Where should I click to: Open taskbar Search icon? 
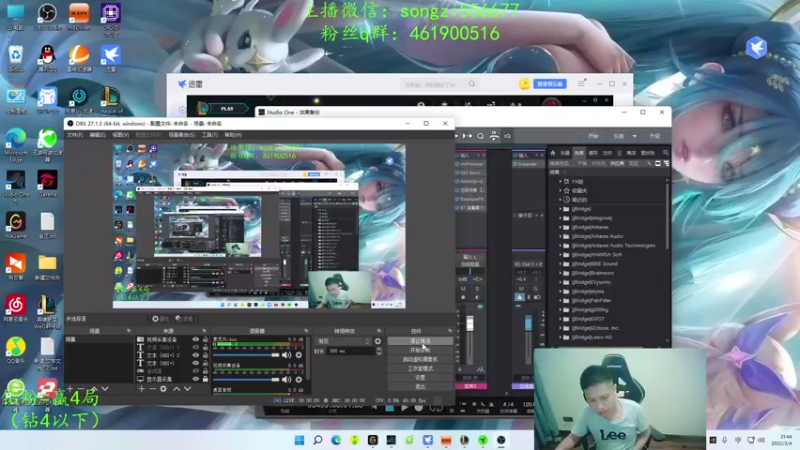[x=318, y=440]
